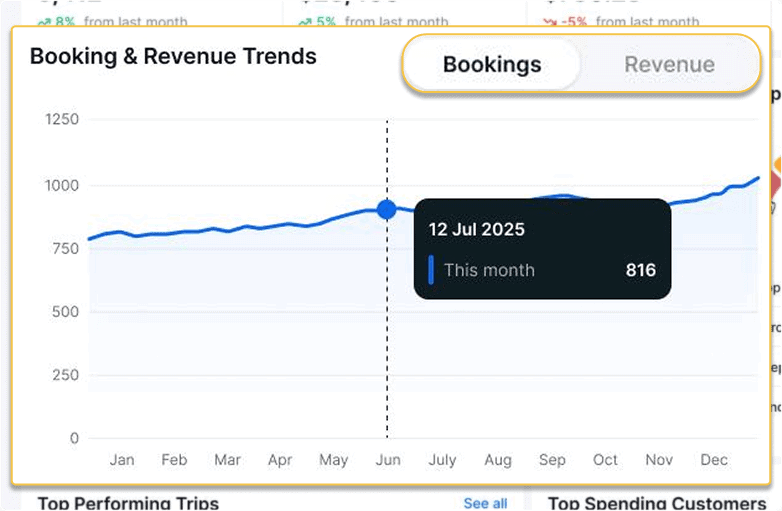Click the Mar axis label
Screen dimensions: 782x511
click(x=227, y=460)
